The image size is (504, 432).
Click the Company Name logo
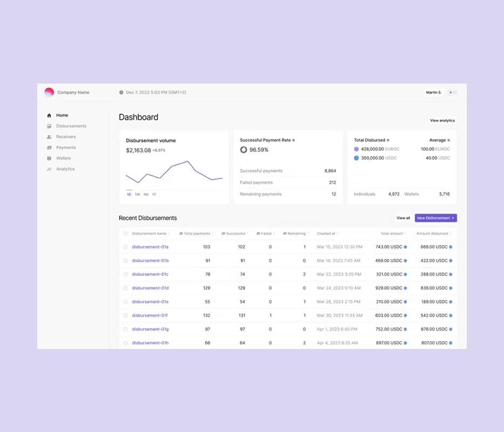click(49, 92)
